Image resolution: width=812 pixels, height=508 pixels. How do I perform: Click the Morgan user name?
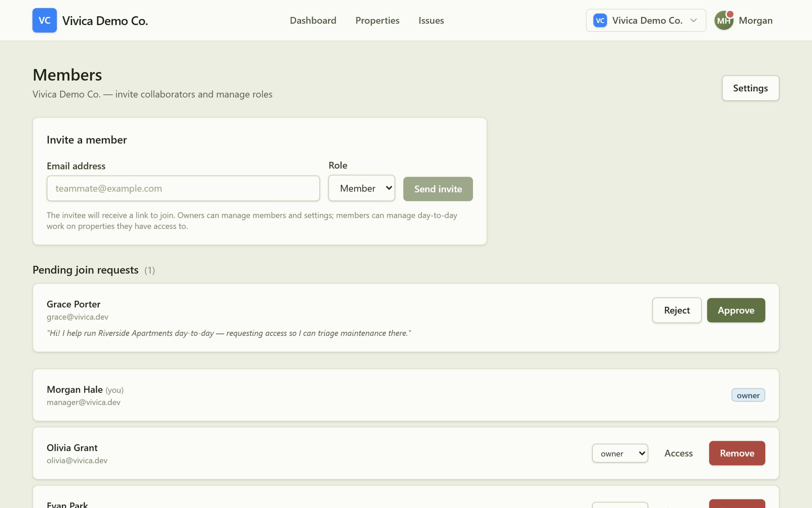click(755, 20)
